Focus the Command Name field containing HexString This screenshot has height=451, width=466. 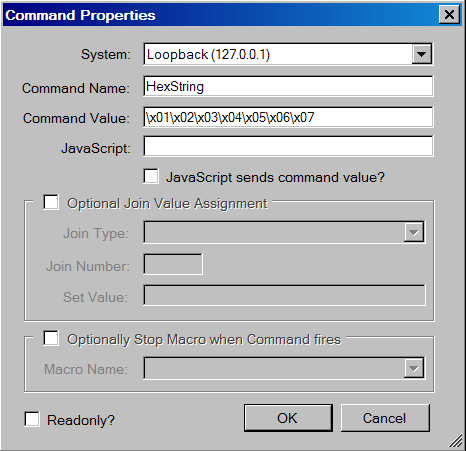pos(288,87)
